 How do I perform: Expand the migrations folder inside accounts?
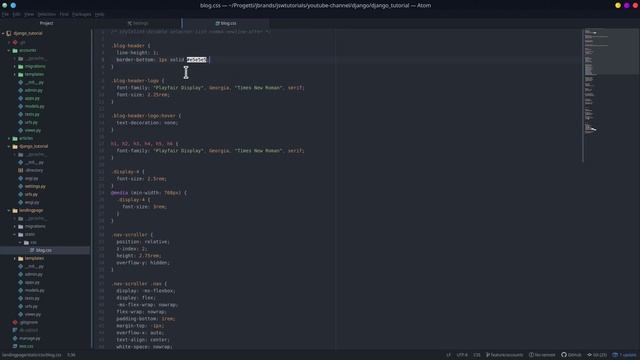(x=15, y=66)
